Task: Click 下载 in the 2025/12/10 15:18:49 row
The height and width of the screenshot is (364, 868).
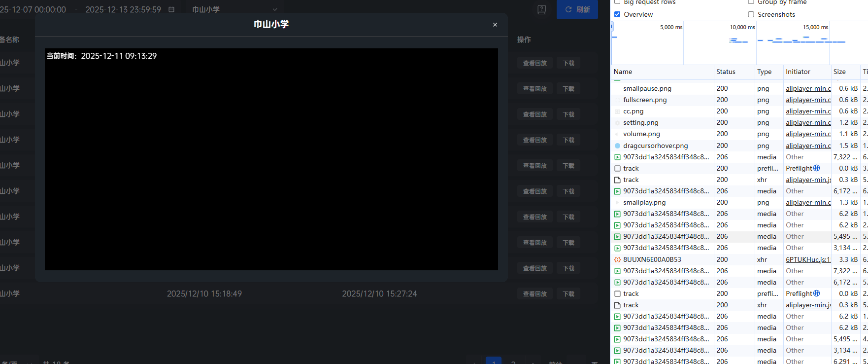Action: coord(568,294)
